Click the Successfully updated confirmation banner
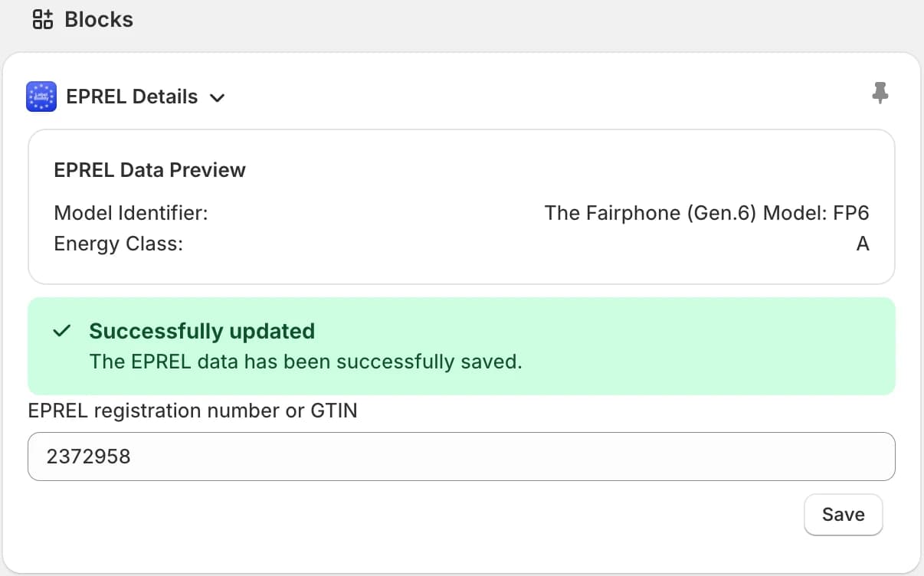Image resolution: width=924 pixels, height=576 pixels. [461, 345]
